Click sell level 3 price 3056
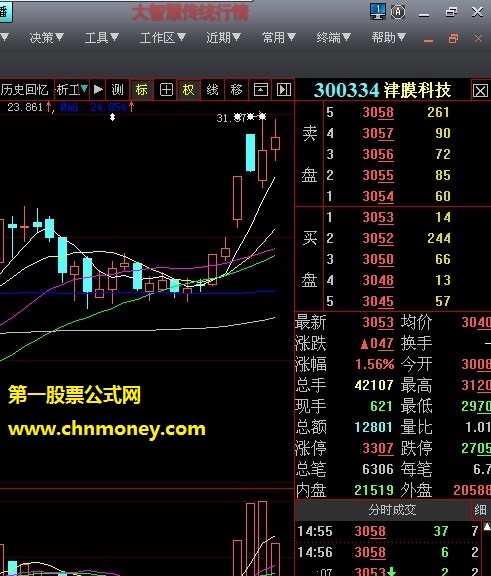 click(x=378, y=154)
